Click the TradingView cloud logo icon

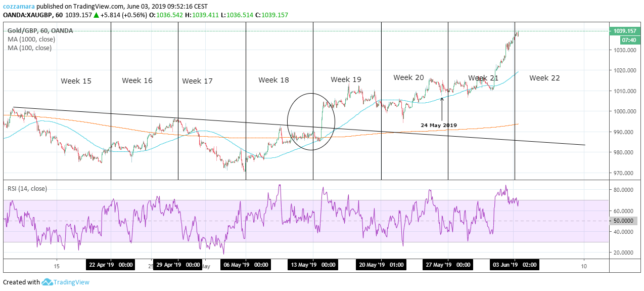(48, 282)
